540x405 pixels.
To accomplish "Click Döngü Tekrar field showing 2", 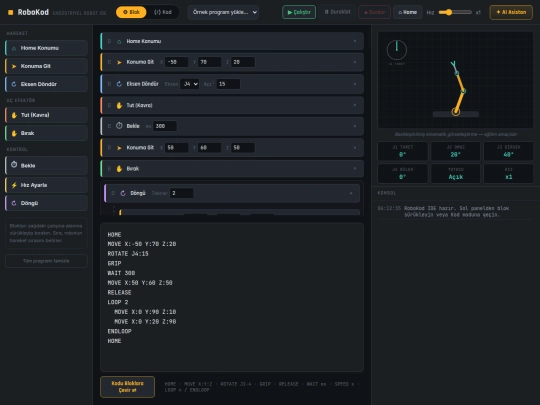I will tap(181, 193).
